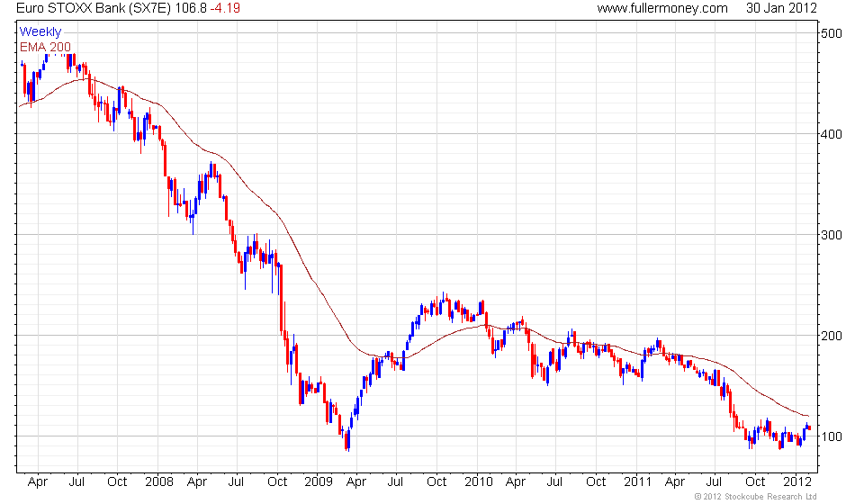The height and width of the screenshot is (504, 864).
Task: Click the 2008 year label on the time axis
Action: pos(159,482)
